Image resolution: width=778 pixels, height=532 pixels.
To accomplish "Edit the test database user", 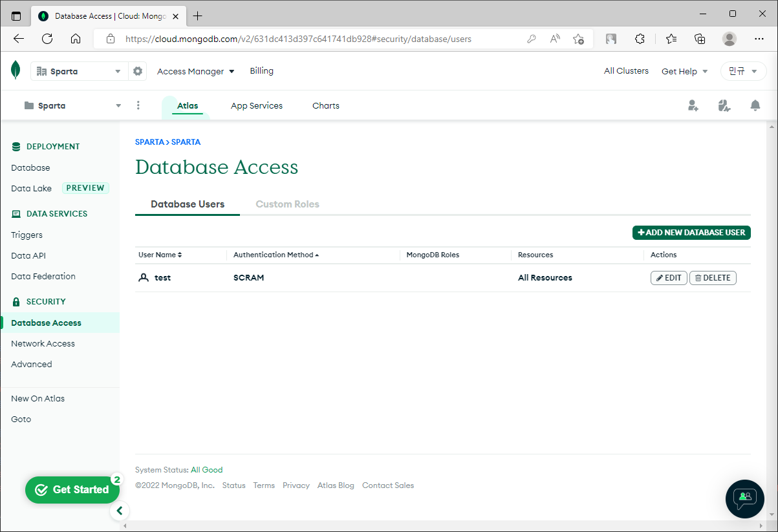I will click(669, 278).
